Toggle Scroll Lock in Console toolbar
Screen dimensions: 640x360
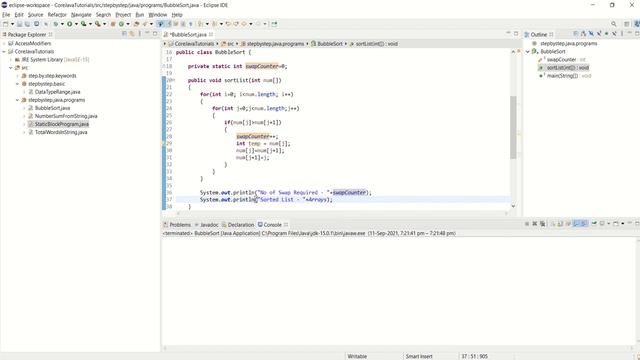point(560,224)
